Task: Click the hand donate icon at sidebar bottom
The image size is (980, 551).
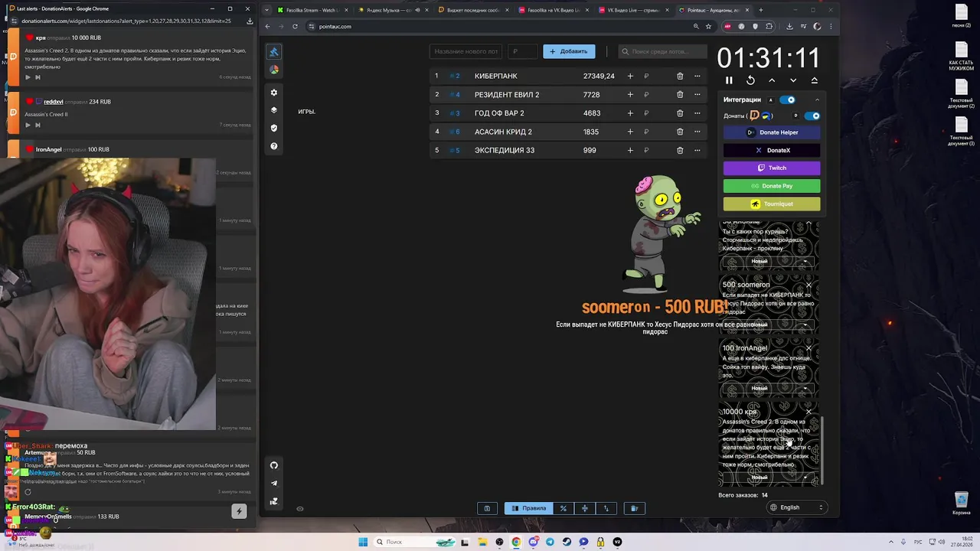Action: tap(274, 501)
